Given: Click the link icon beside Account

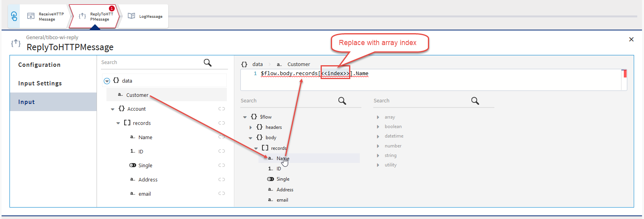Looking at the screenshot, I should [222, 109].
